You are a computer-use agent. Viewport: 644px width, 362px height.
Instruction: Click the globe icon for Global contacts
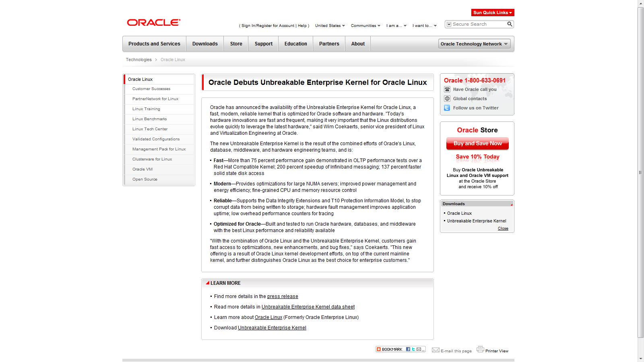[447, 99]
